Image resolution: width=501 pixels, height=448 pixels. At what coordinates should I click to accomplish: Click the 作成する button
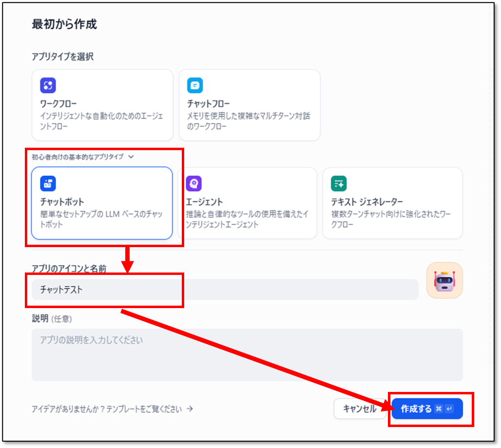[427, 409]
